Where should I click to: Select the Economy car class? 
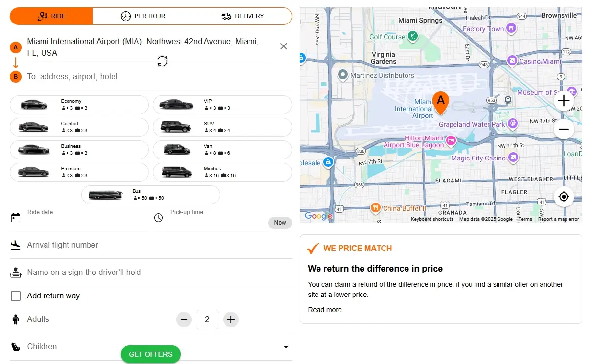[x=79, y=105]
